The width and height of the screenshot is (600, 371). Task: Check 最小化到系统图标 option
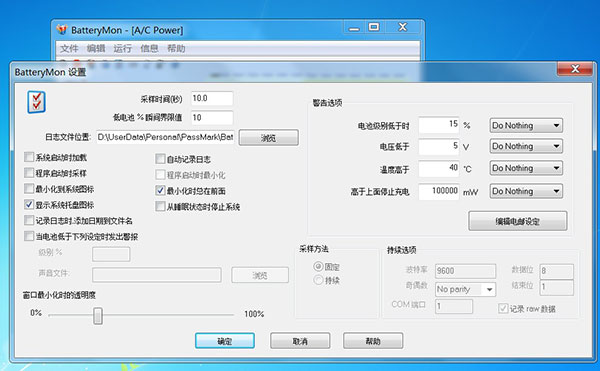[29, 189]
